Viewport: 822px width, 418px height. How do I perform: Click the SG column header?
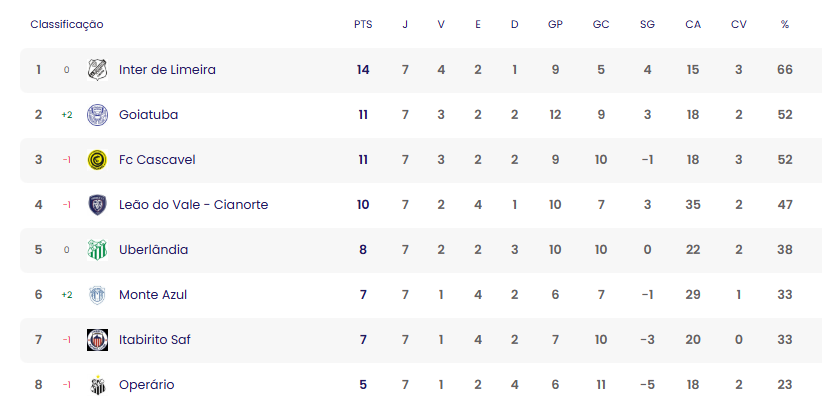(x=647, y=25)
